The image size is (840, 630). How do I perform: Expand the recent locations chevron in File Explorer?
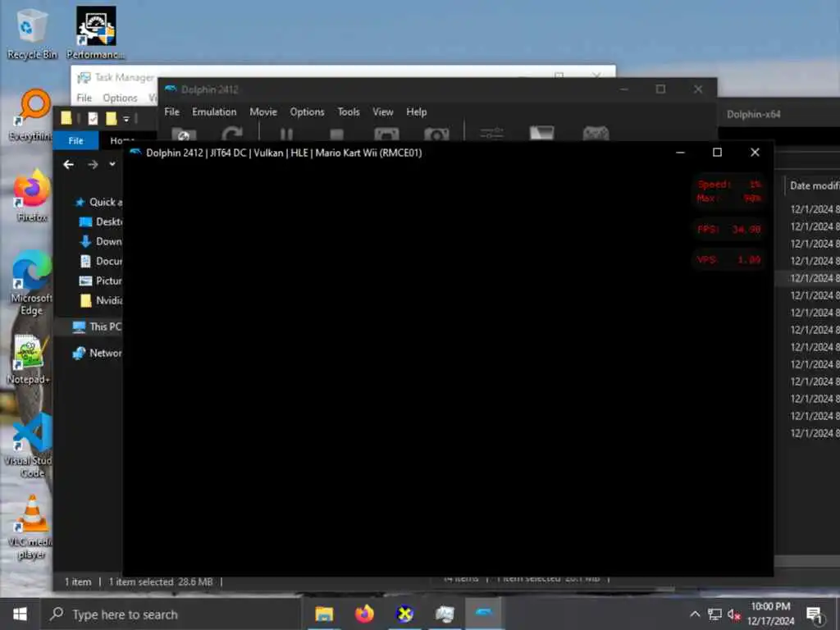click(x=112, y=164)
